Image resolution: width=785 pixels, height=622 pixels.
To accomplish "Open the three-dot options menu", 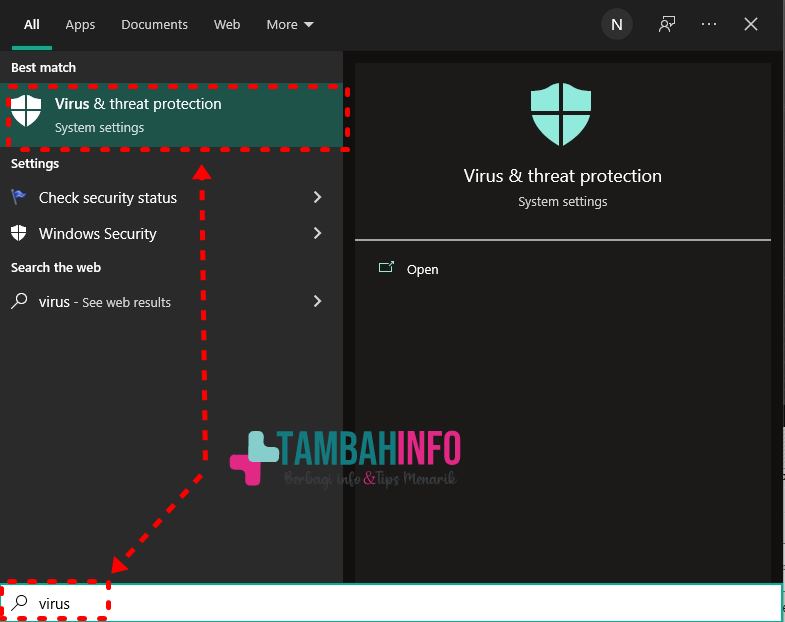I will [709, 24].
